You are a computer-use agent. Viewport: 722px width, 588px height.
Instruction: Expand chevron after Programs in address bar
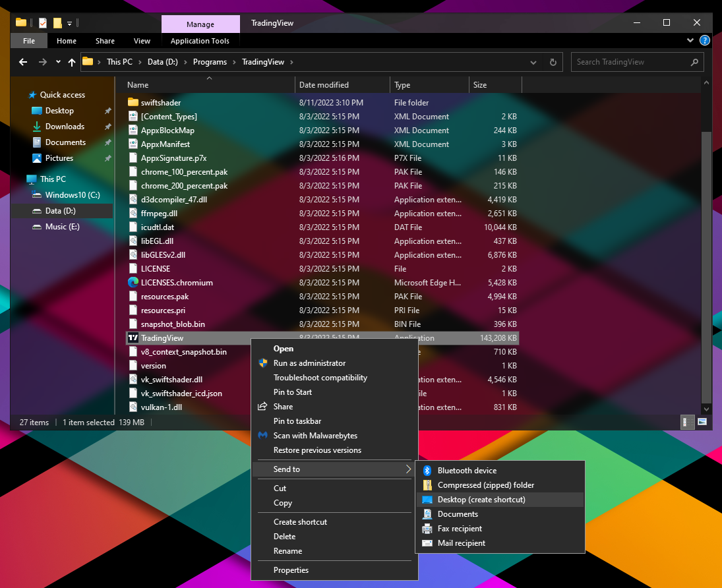pos(234,62)
